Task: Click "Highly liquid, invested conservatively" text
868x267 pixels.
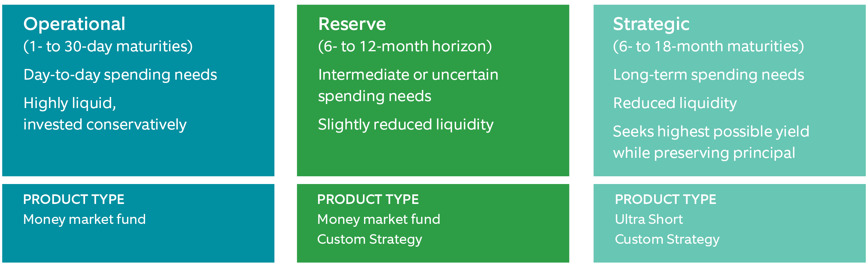Action: (105, 114)
